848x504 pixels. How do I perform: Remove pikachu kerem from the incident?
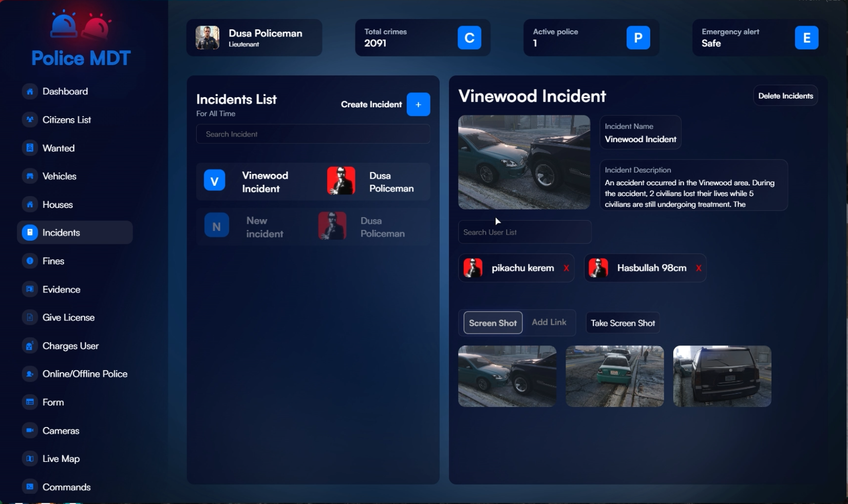pos(566,268)
